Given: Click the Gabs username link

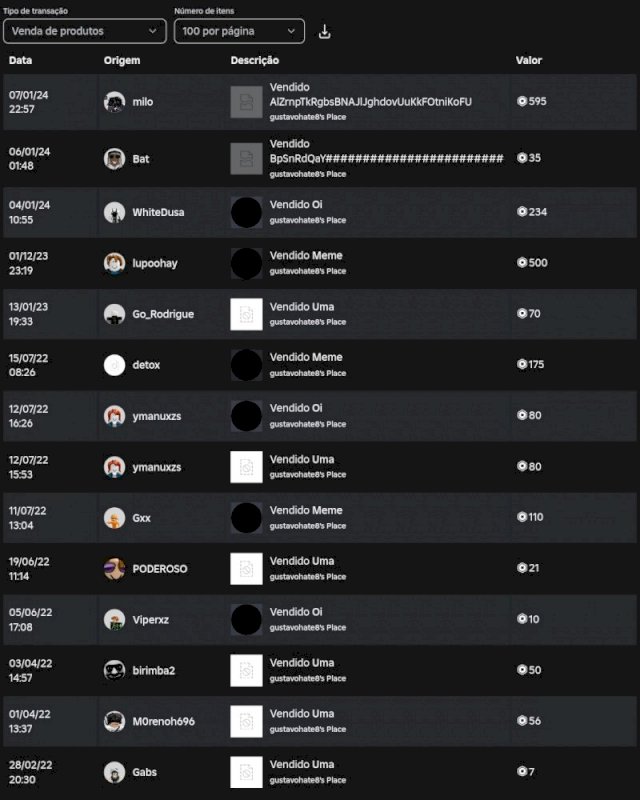Looking at the screenshot, I should (145, 772).
